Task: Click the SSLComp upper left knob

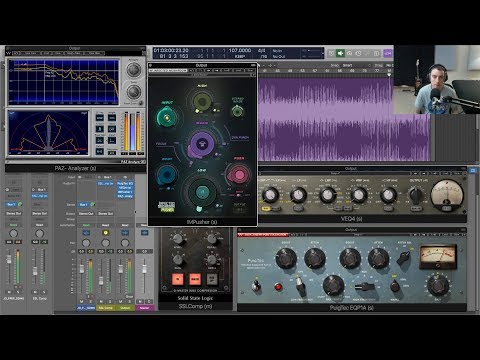Action: (178, 238)
